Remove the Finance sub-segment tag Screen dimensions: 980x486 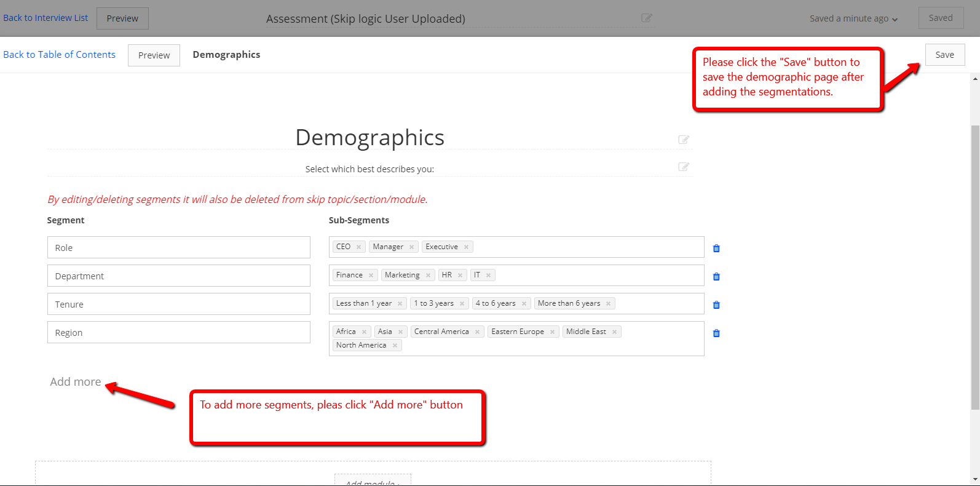pos(371,276)
